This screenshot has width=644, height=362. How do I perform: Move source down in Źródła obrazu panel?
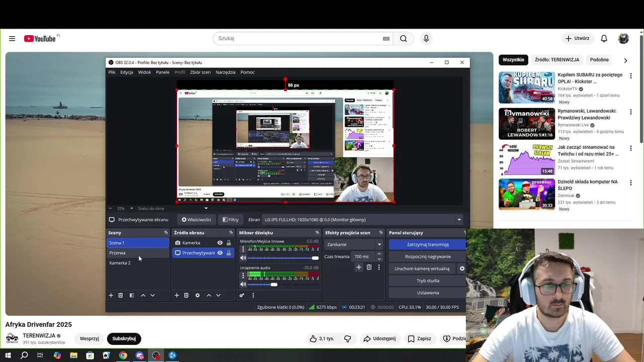218,296
